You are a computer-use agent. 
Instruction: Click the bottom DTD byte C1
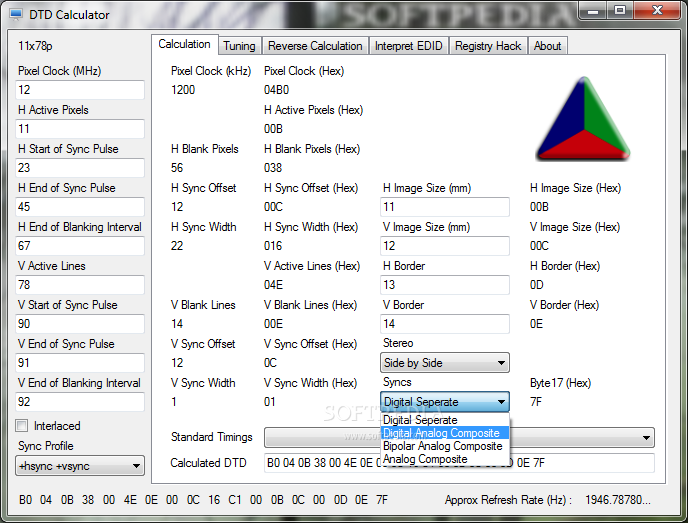(x=235, y=500)
